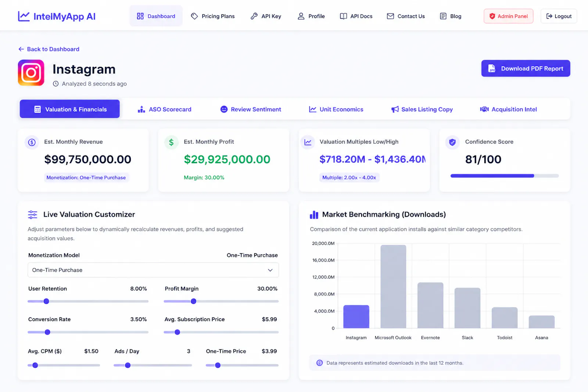Click the User Retention slider handle

(46, 301)
